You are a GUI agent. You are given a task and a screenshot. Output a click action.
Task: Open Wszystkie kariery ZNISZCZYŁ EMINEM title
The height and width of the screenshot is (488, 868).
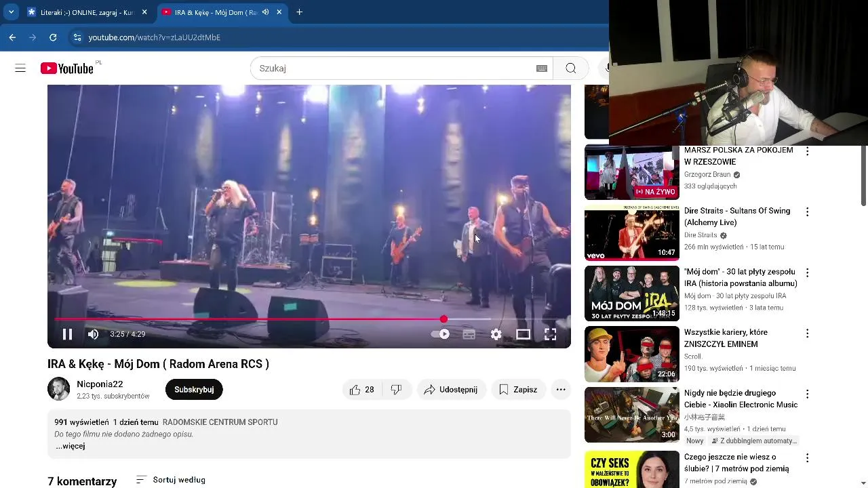point(726,338)
